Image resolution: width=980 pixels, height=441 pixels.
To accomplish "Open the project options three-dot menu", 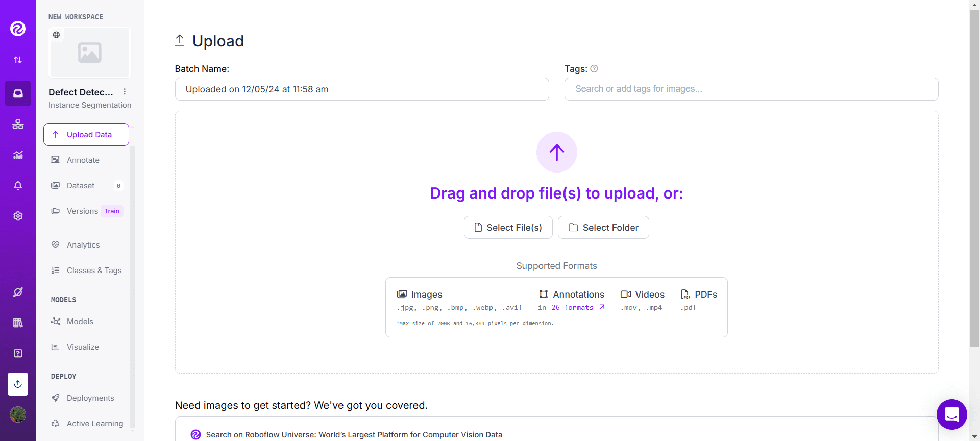I will click(x=125, y=92).
